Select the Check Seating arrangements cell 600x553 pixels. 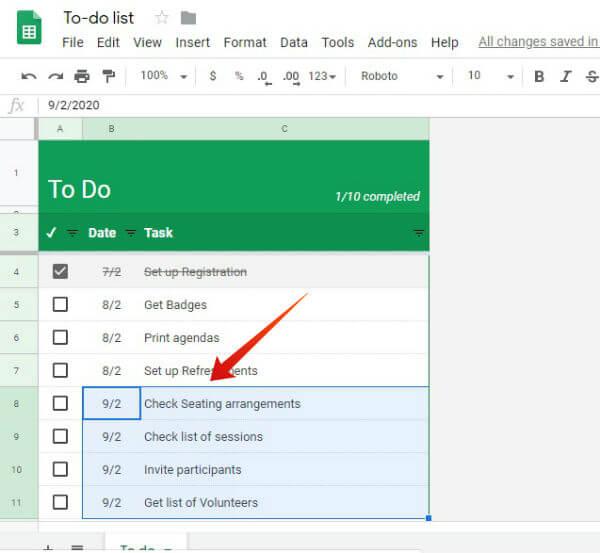click(284, 403)
